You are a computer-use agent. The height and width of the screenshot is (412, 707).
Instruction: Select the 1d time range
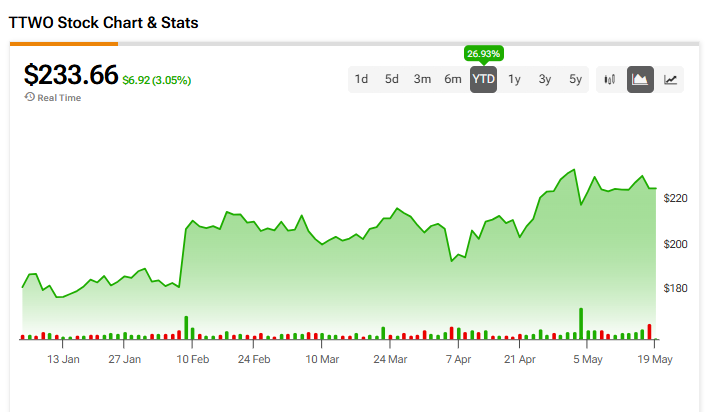pos(361,79)
